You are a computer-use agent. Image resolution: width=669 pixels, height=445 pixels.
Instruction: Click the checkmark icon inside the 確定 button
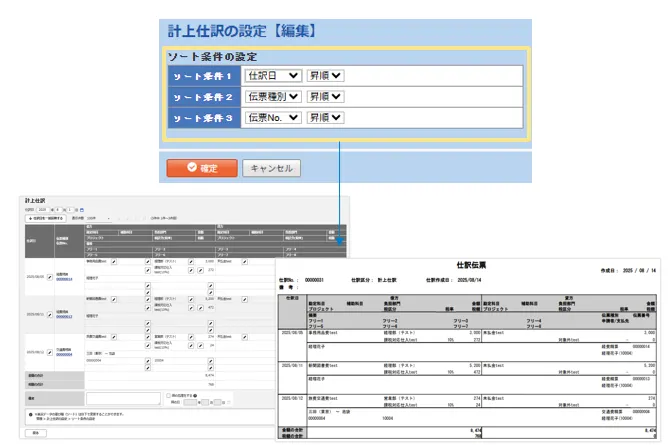click(x=186, y=168)
